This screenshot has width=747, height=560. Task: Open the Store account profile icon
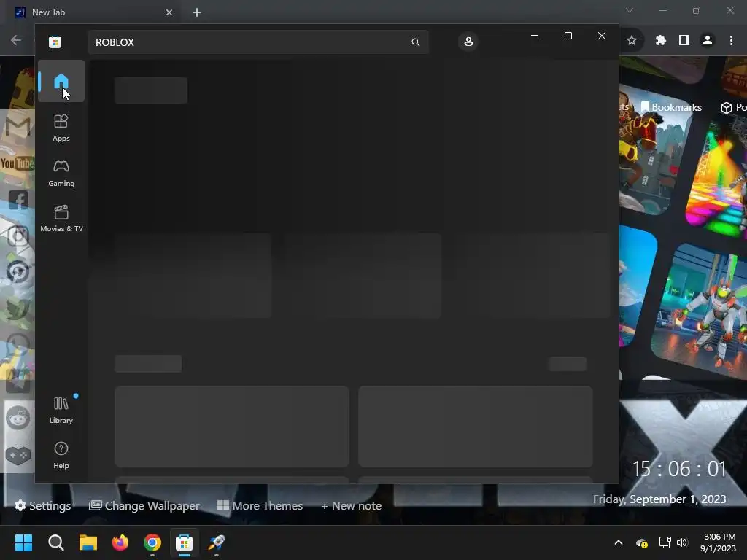point(468,42)
